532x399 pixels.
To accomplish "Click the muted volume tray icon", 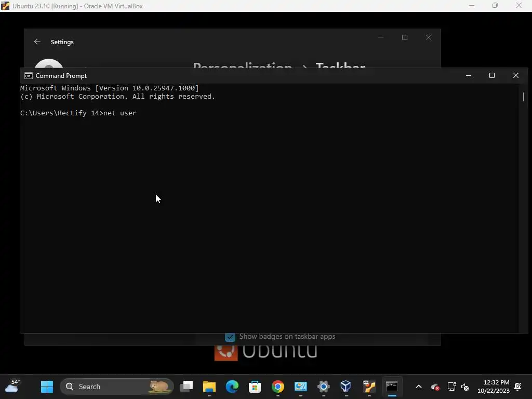I will pyautogui.click(x=465, y=387).
